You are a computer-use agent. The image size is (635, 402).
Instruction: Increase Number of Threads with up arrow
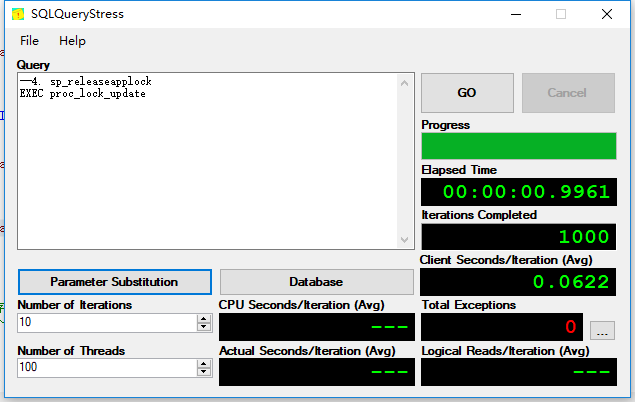click(x=204, y=364)
